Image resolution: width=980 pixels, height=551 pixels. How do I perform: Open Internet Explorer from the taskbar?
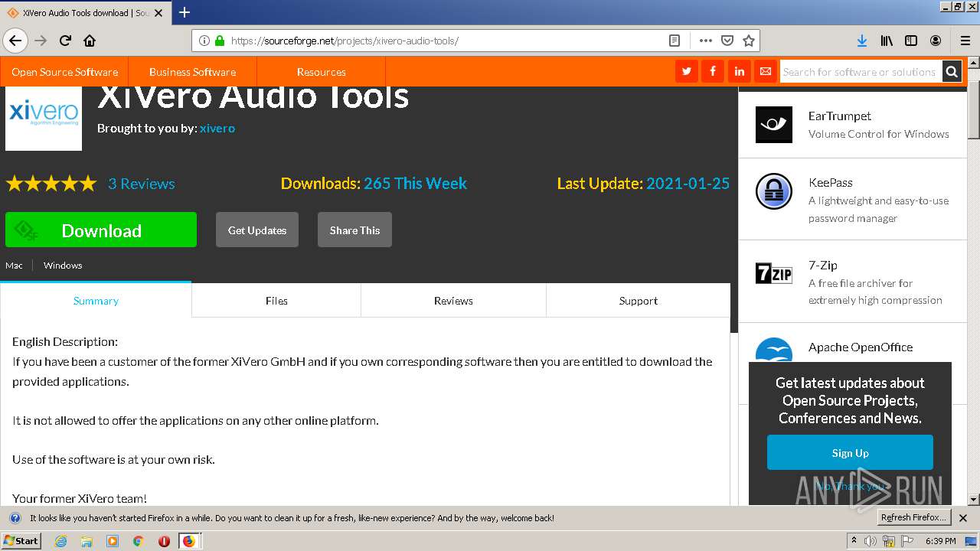(60, 541)
